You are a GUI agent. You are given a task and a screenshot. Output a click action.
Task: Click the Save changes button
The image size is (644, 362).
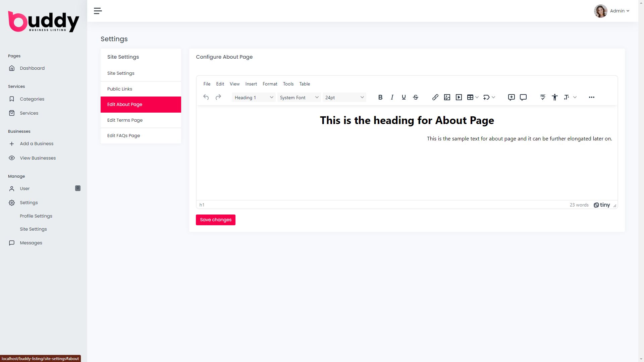click(215, 220)
